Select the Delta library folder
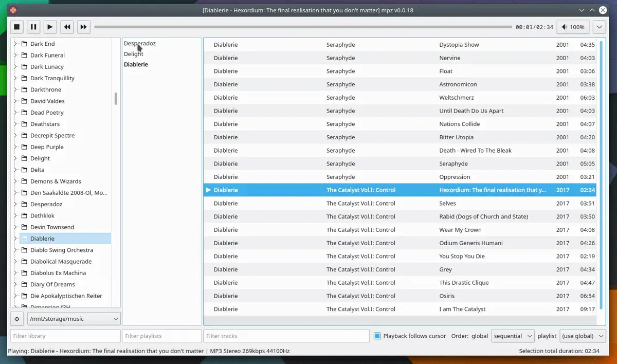This screenshot has width=617, height=364. coord(37,170)
